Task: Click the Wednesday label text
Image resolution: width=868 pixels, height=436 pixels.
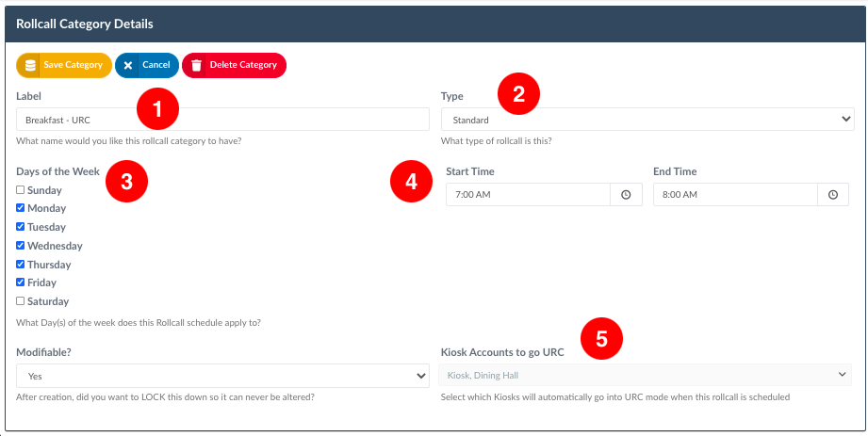Action: 55,246
